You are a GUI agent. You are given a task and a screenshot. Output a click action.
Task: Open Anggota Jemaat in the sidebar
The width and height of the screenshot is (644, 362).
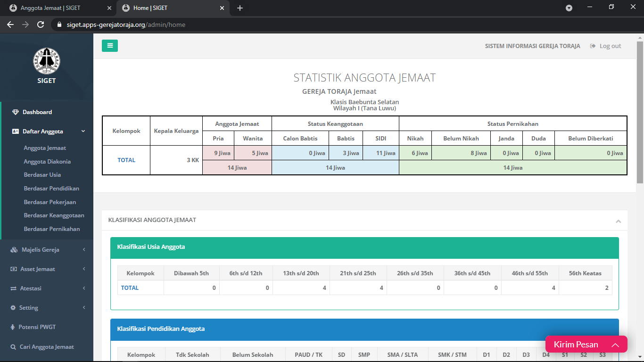(45, 148)
